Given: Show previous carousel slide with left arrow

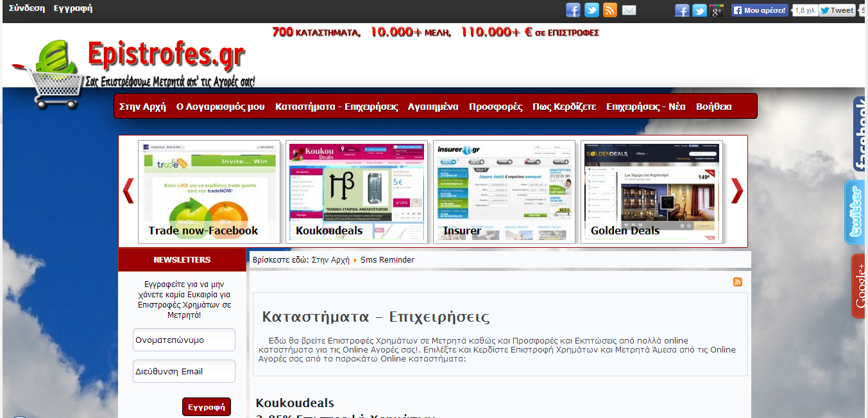Looking at the screenshot, I should (x=128, y=191).
